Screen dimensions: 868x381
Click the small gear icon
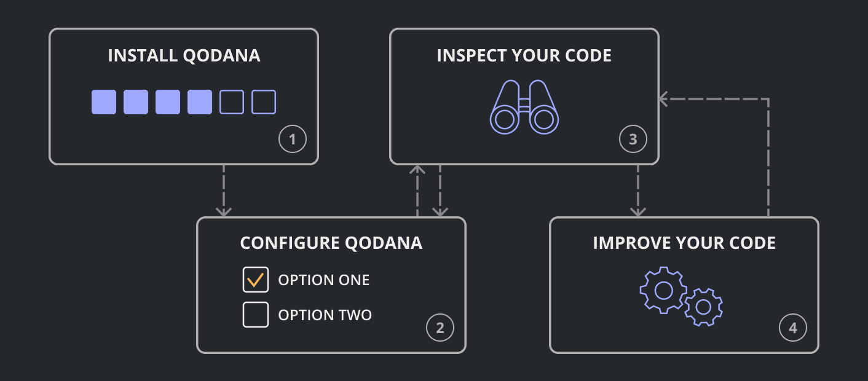click(703, 306)
